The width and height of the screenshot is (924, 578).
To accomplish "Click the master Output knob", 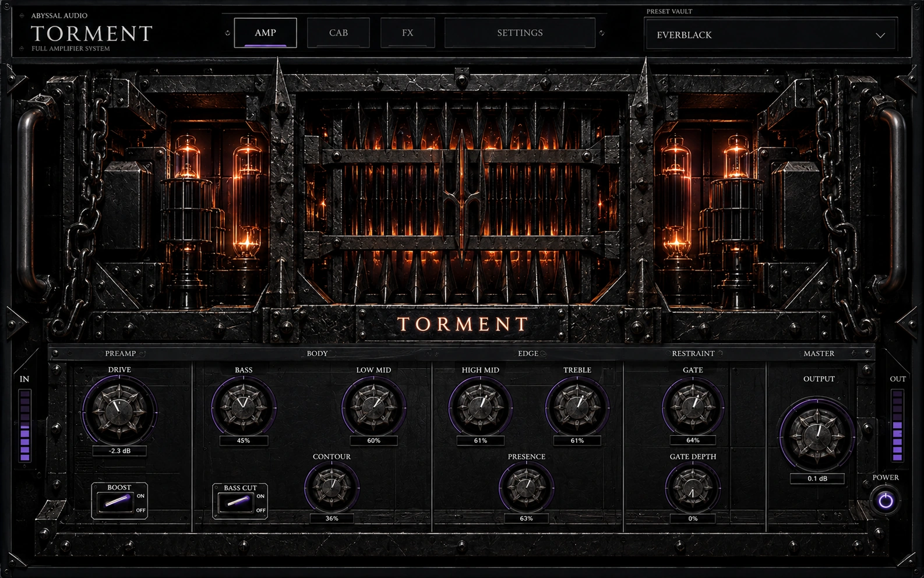I will pos(817,435).
